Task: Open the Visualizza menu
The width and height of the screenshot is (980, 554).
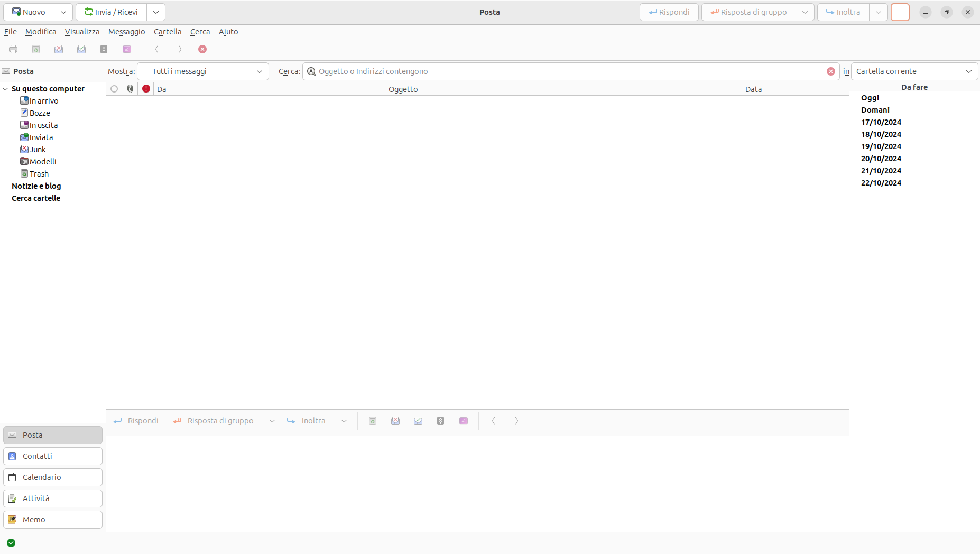Action: pyautogui.click(x=82, y=32)
